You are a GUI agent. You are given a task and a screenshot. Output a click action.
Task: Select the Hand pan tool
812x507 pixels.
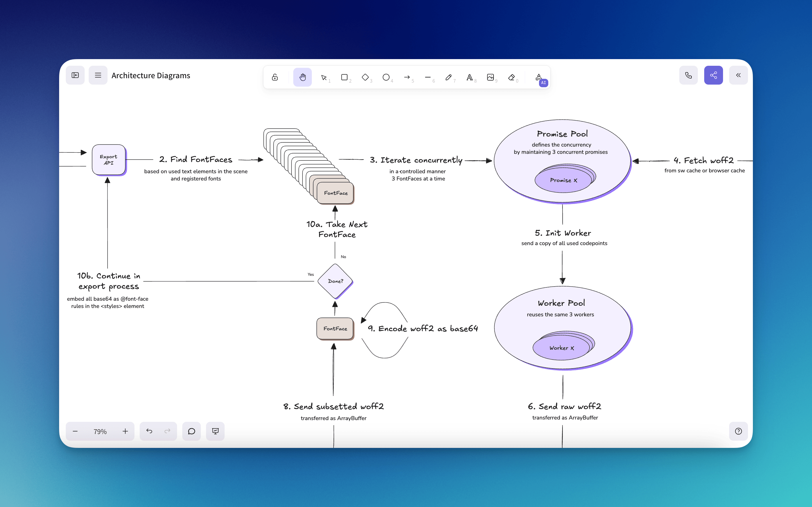pyautogui.click(x=302, y=77)
